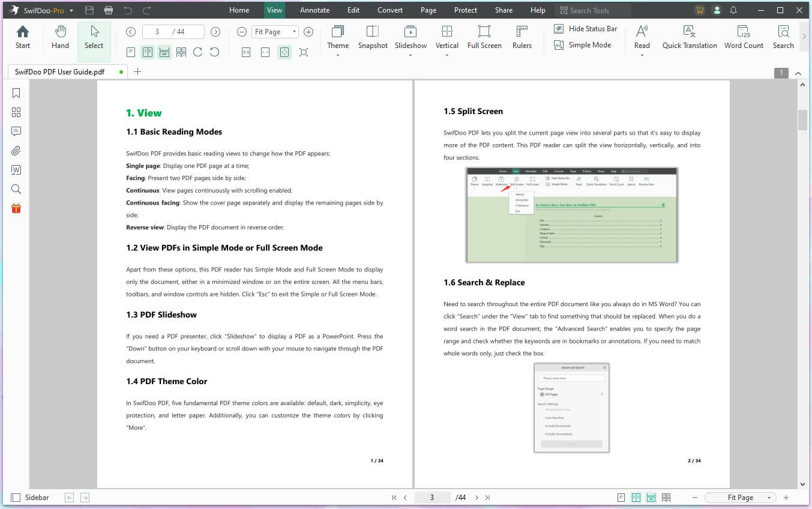Expand the Read dropdown

[x=642, y=55]
